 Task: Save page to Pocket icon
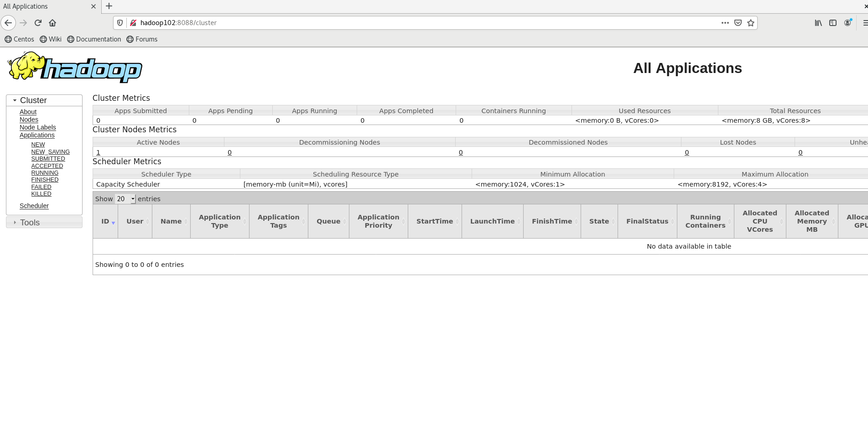[738, 23]
